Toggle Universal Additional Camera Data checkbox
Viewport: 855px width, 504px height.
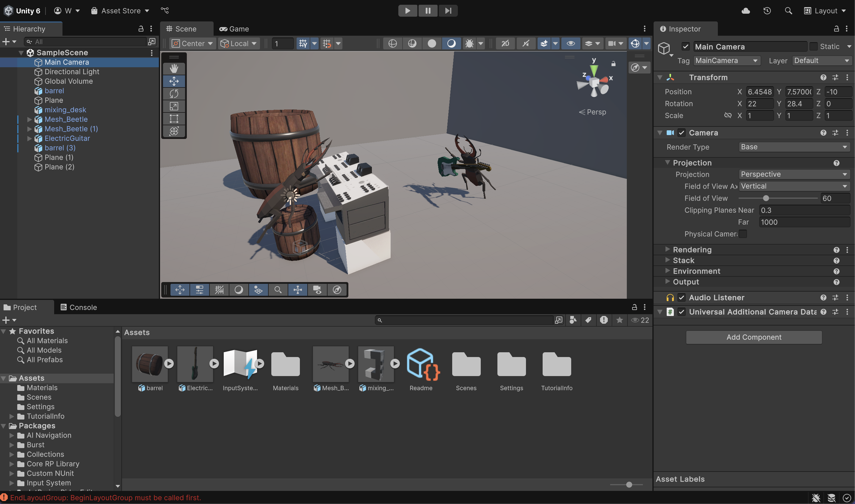(x=681, y=312)
